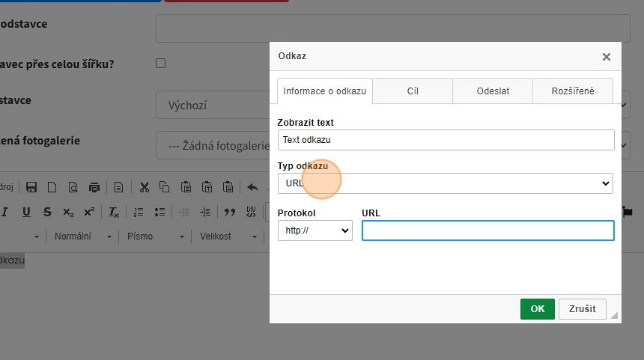Click the Block Quote icon
Screen dimensions: 644x360
[230, 212]
